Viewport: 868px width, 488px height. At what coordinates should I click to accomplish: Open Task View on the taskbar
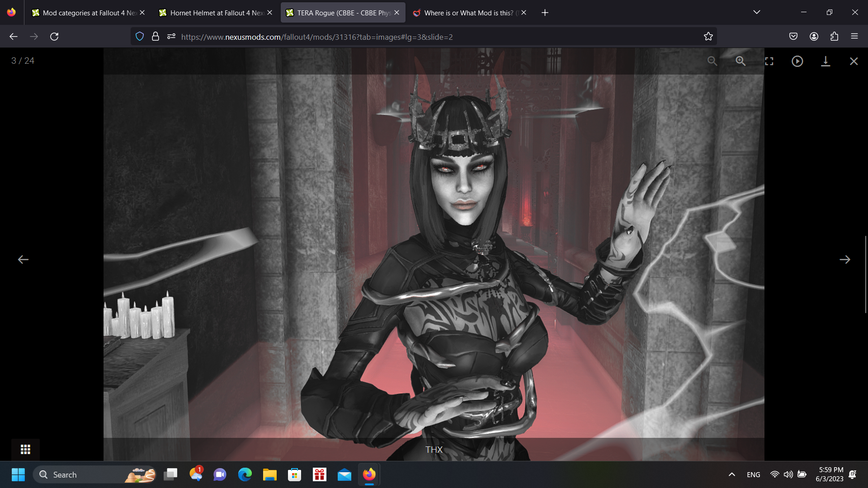pos(170,474)
